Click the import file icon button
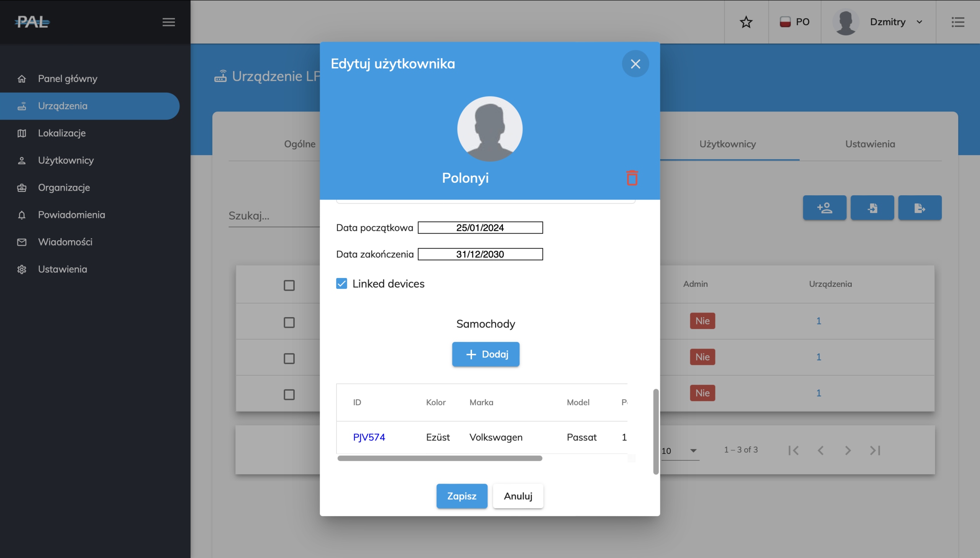 (872, 208)
